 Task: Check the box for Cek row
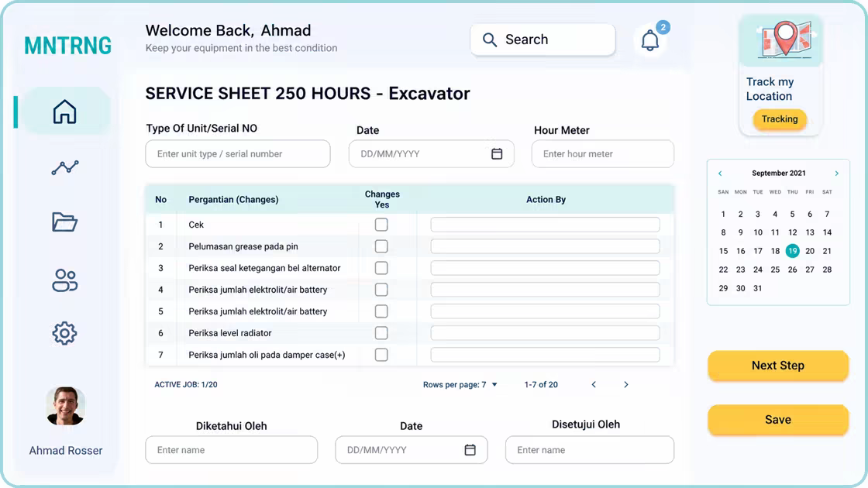point(381,225)
